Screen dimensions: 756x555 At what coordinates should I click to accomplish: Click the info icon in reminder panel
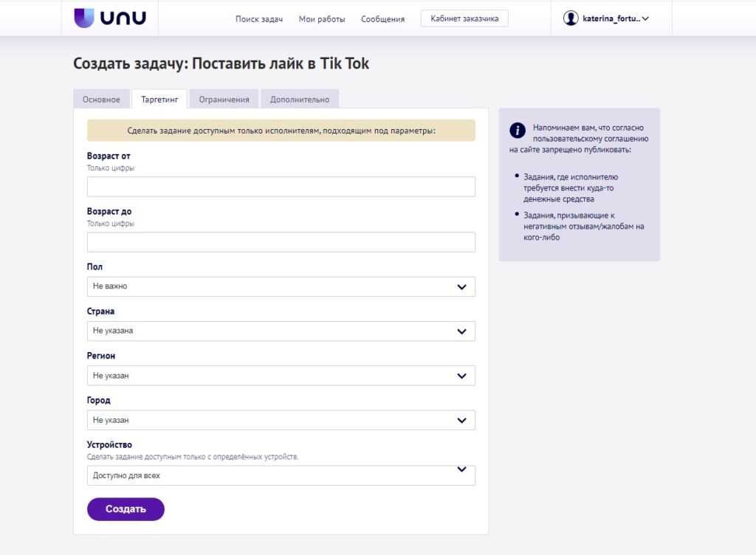[518, 130]
